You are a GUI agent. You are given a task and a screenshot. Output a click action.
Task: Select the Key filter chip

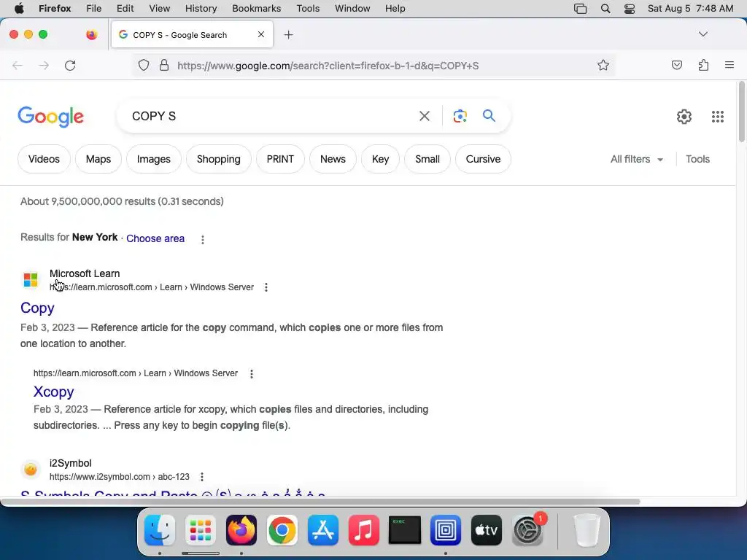coord(380,159)
